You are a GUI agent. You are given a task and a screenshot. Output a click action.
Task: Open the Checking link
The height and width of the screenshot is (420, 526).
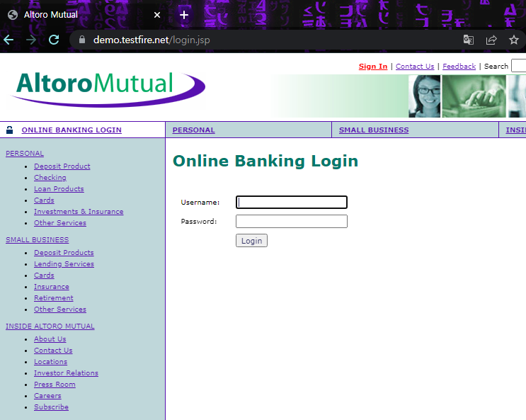pos(50,178)
